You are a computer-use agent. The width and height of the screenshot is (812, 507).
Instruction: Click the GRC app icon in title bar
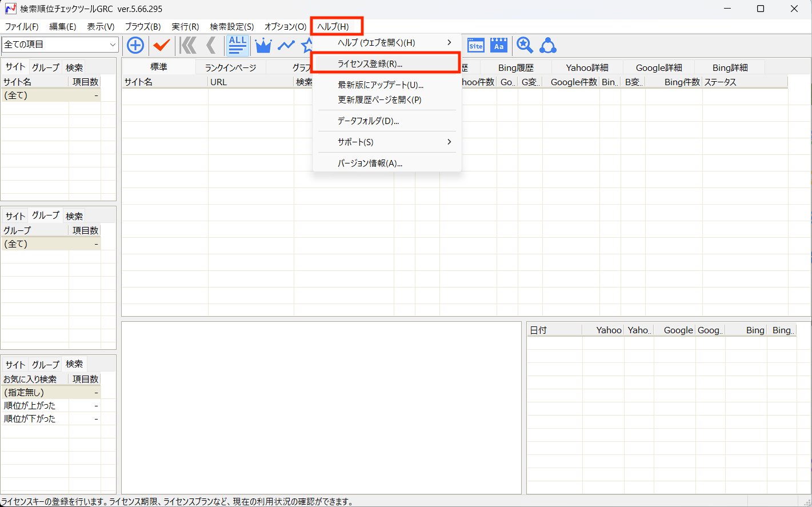[x=10, y=9]
